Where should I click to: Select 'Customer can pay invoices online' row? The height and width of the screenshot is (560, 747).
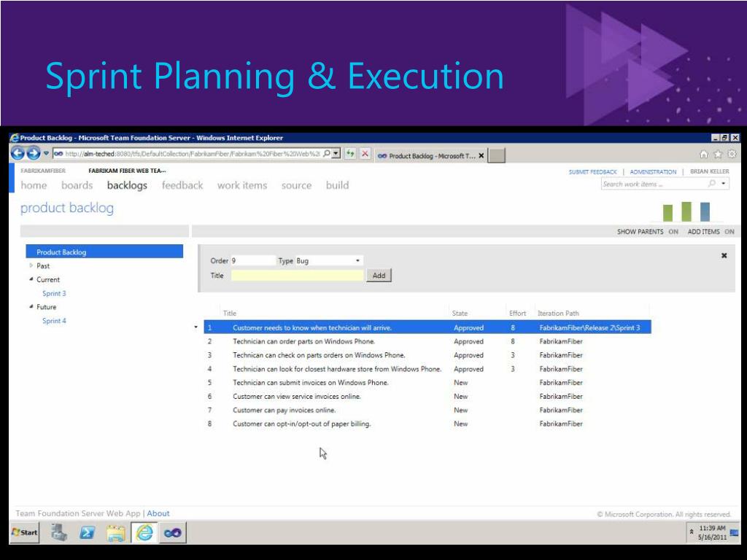pyautogui.click(x=427, y=410)
